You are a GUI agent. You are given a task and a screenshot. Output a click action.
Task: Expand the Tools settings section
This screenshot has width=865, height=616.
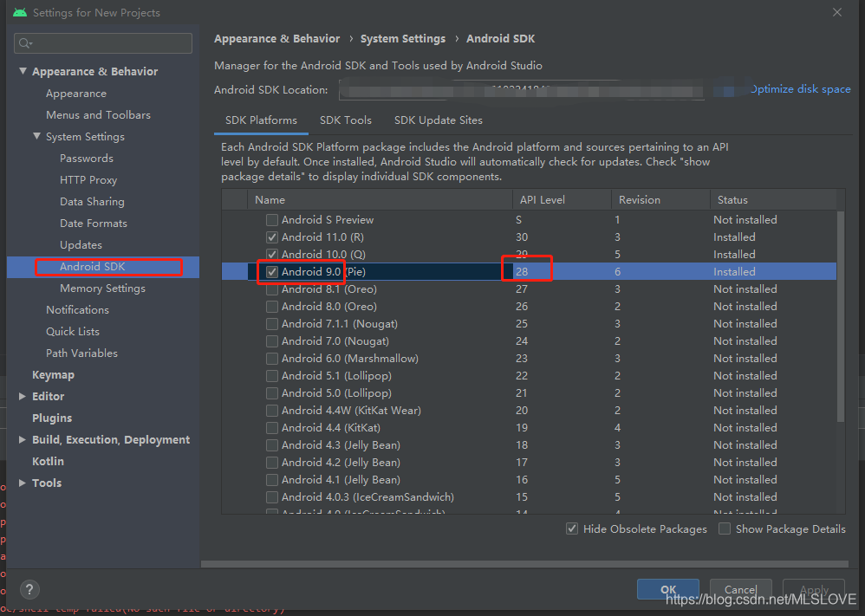pos(22,483)
